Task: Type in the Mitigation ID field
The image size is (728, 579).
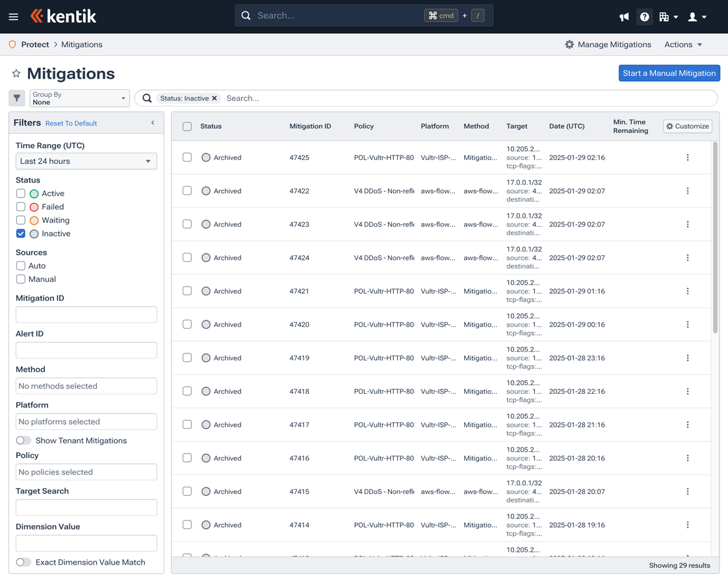Action: (x=86, y=315)
